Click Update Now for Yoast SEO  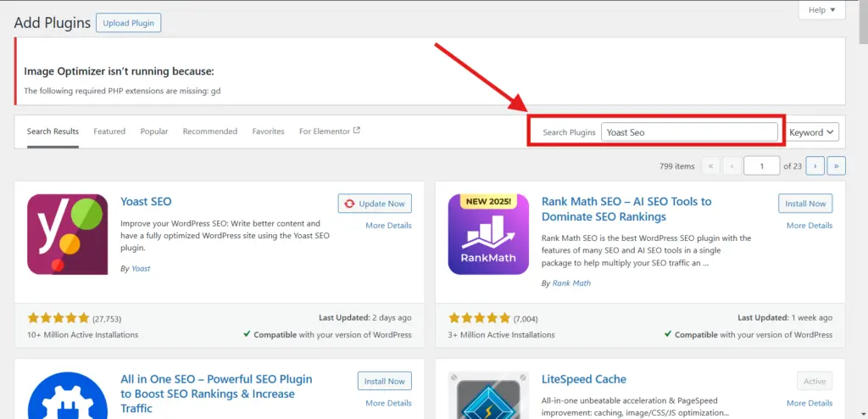point(375,204)
